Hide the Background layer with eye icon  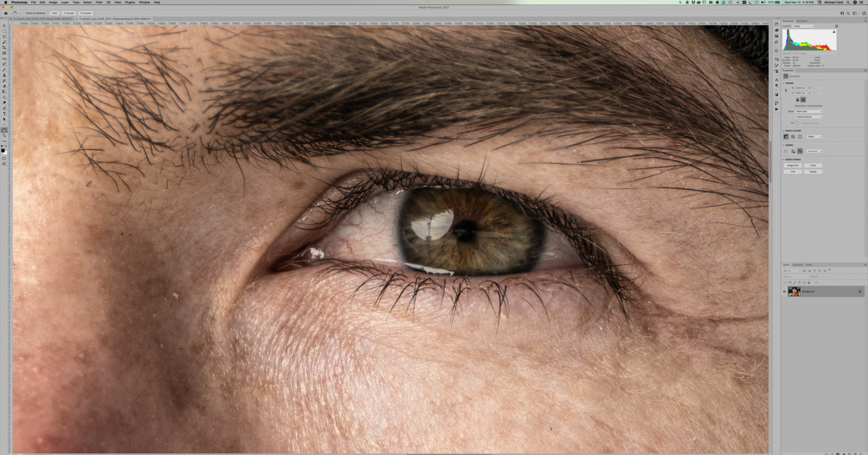pyautogui.click(x=784, y=292)
